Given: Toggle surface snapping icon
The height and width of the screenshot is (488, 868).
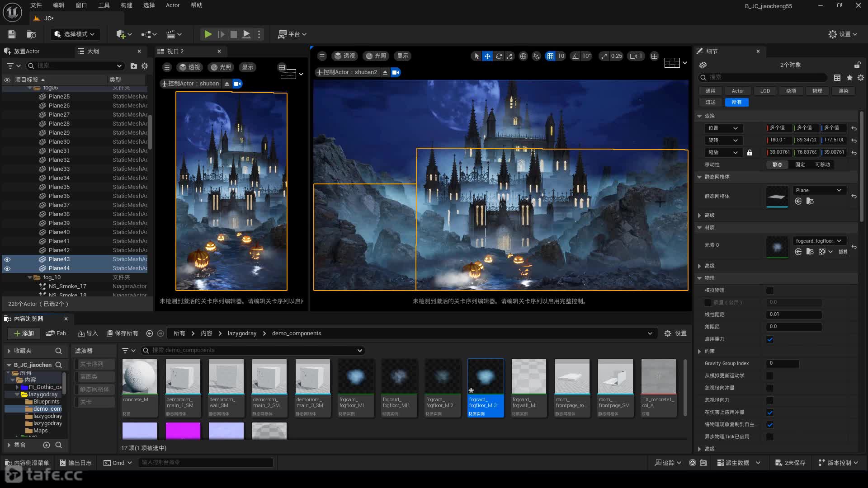Looking at the screenshot, I should pos(536,56).
